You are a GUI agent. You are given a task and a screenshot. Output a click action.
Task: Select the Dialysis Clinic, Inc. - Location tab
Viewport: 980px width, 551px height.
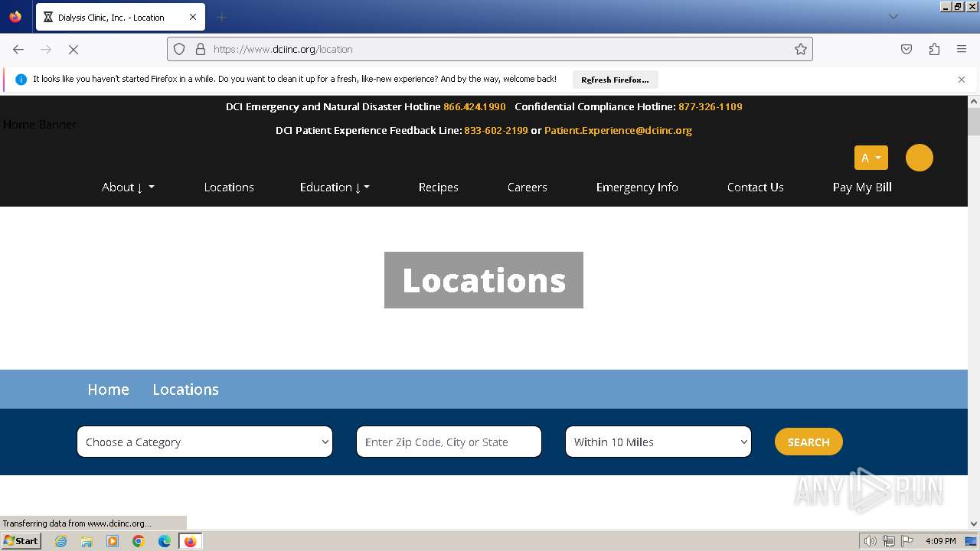point(120,17)
